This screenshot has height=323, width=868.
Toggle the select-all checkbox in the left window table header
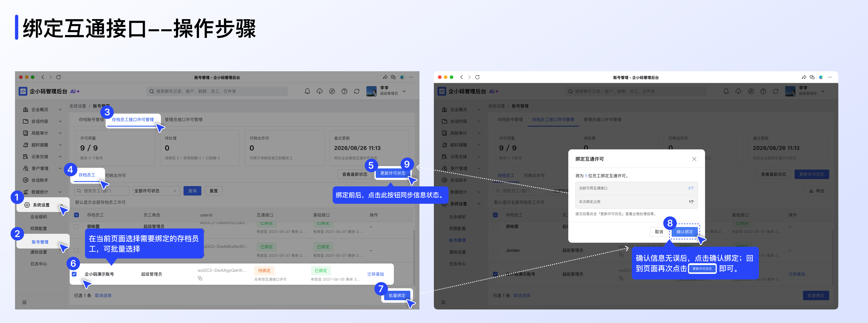click(x=76, y=215)
